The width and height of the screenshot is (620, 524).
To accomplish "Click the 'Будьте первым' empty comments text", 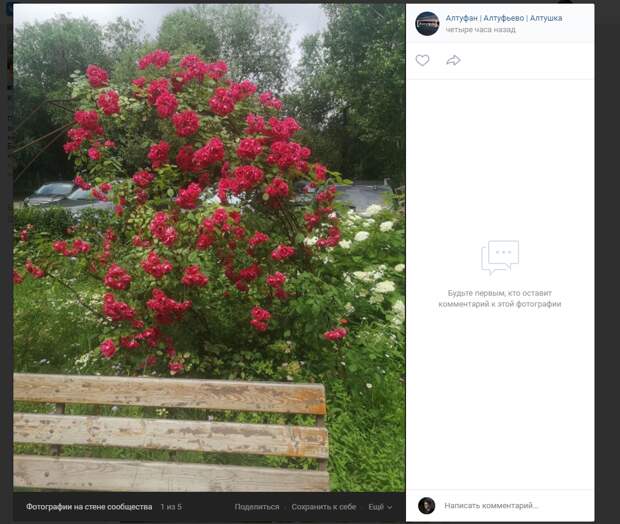I will pyautogui.click(x=500, y=299).
